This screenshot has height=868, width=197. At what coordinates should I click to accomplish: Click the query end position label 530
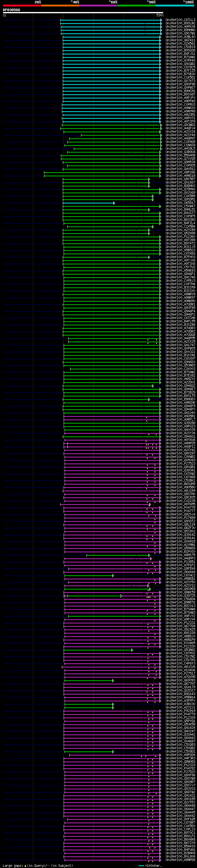click(x=159, y=15)
